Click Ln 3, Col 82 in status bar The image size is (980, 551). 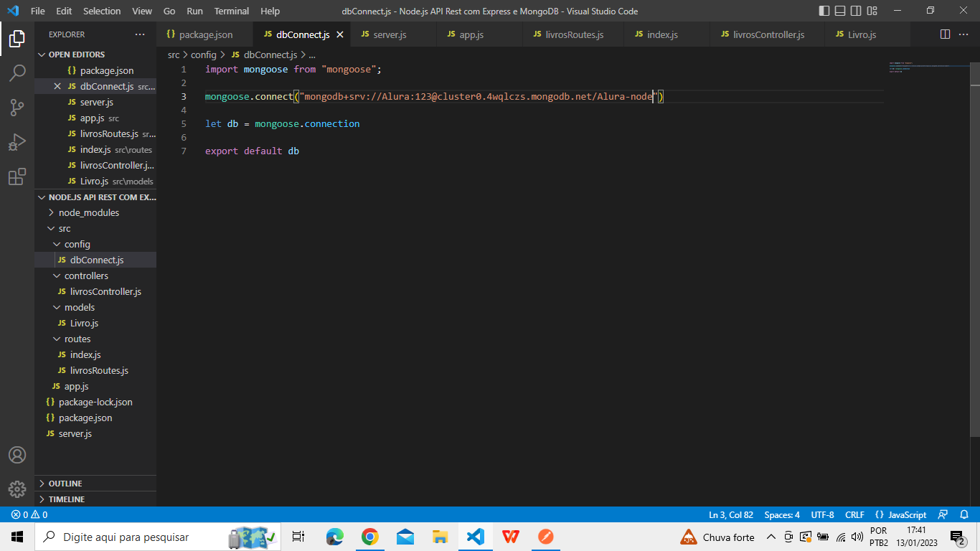click(x=731, y=514)
